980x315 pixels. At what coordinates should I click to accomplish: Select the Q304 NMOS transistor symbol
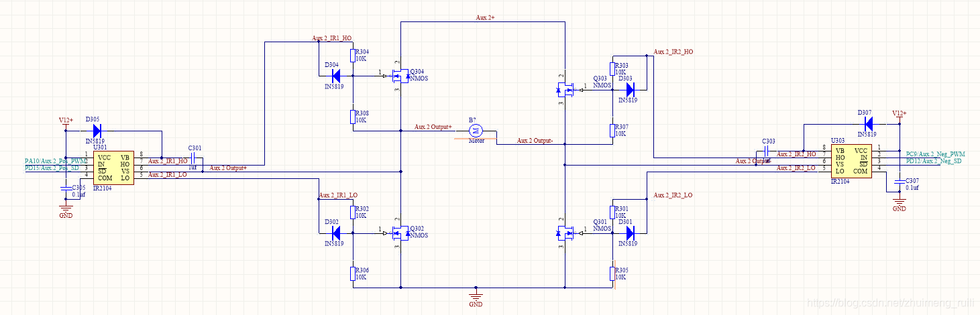pos(400,75)
